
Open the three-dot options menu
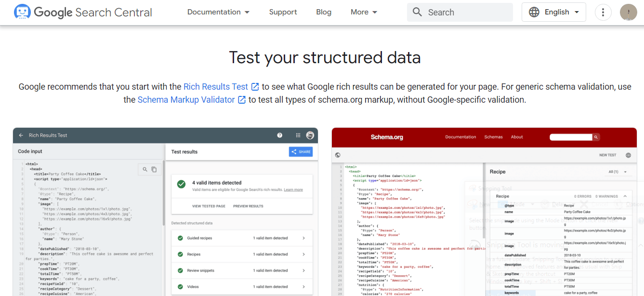click(x=603, y=12)
